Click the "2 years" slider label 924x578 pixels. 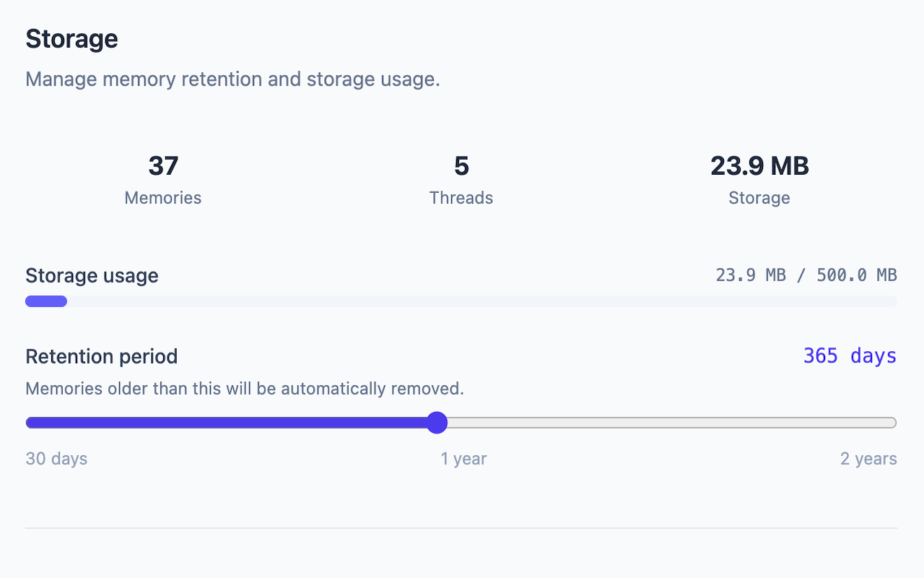pyautogui.click(x=868, y=459)
